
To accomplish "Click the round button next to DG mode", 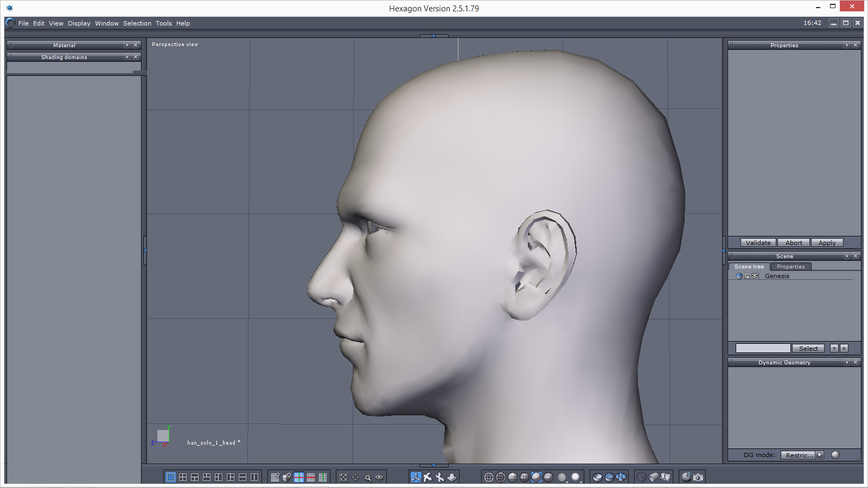I will point(835,455).
